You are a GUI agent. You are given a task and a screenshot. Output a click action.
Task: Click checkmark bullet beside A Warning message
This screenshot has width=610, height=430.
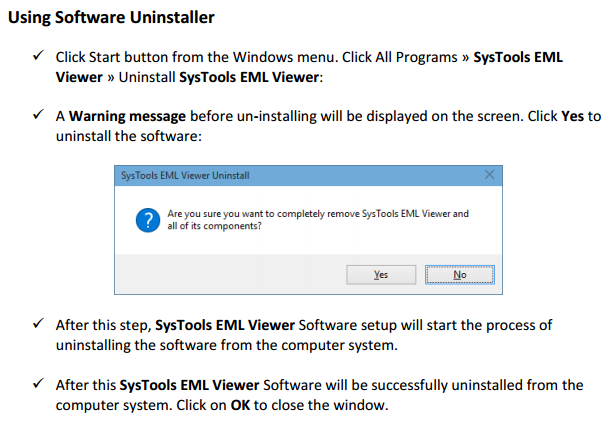pyautogui.click(x=38, y=114)
